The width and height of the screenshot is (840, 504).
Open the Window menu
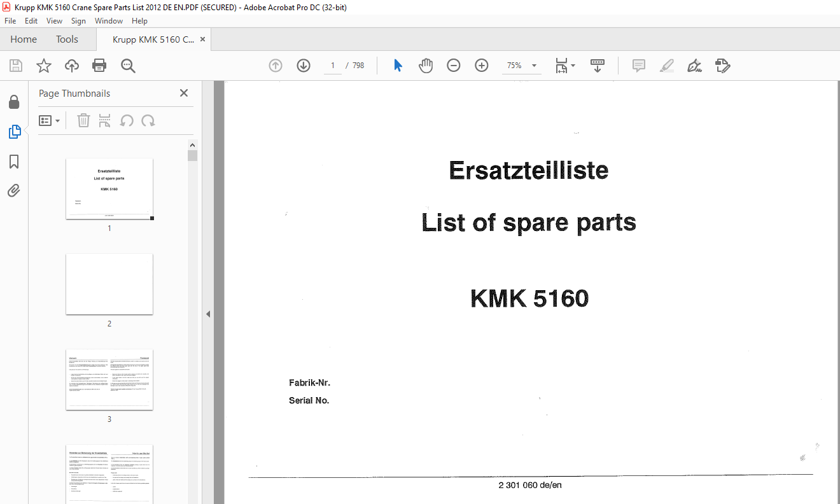tap(109, 21)
